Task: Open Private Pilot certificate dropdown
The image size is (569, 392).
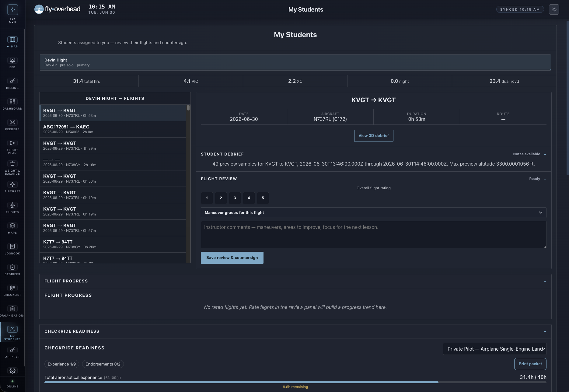Action: [x=495, y=349]
